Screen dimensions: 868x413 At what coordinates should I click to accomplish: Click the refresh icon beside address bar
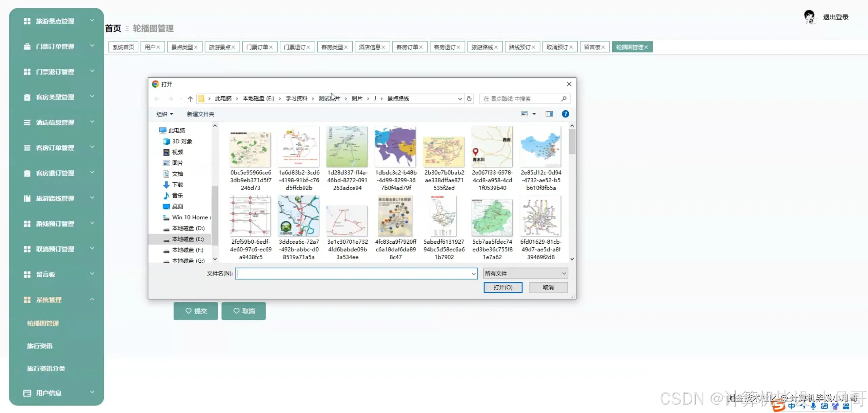coord(469,99)
